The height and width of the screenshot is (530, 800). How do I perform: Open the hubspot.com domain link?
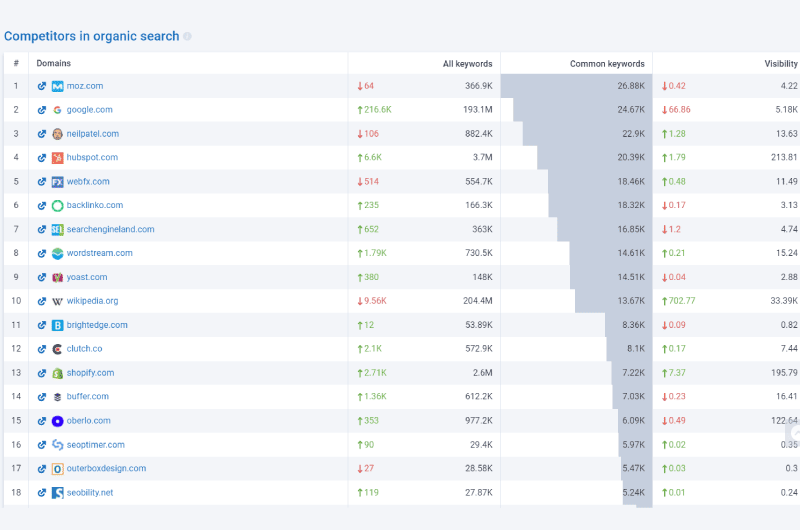coord(92,157)
